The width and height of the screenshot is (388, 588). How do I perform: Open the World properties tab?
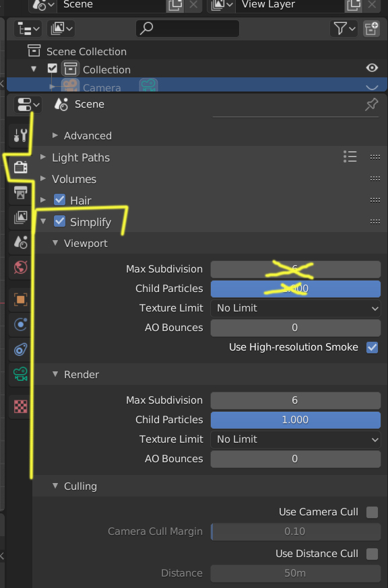(20, 267)
